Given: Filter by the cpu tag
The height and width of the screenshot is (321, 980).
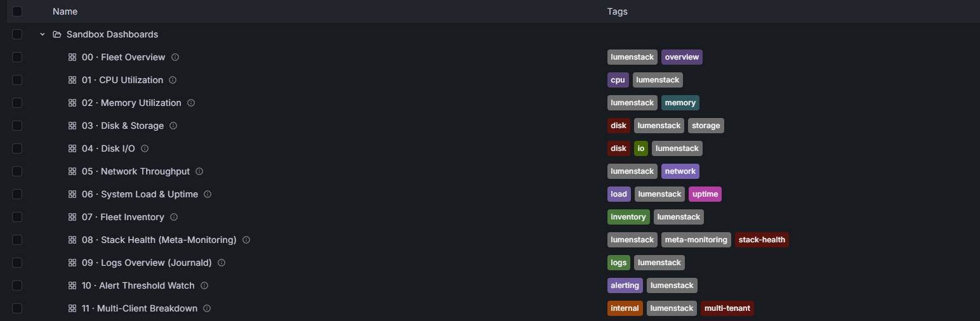Looking at the screenshot, I should tap(618, 80).
